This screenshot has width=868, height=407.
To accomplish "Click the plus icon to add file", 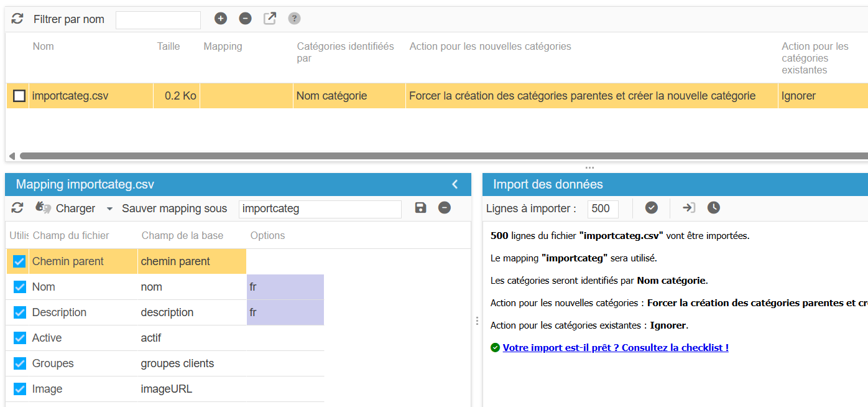I will (221, 19).
